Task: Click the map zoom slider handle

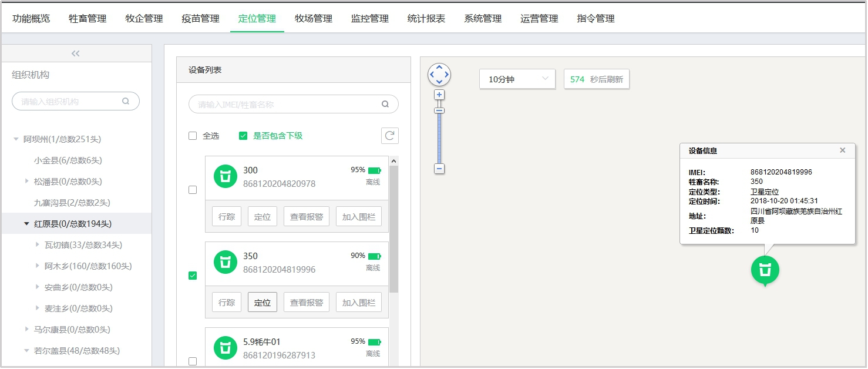Action: tap(439, 110)
